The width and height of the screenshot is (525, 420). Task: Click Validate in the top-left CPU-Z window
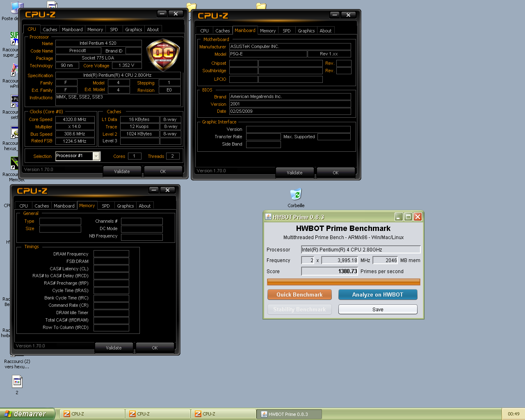point(122,171)
